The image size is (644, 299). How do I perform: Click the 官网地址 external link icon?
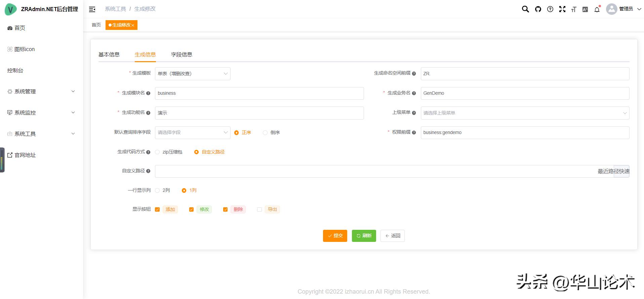[10, 155]
